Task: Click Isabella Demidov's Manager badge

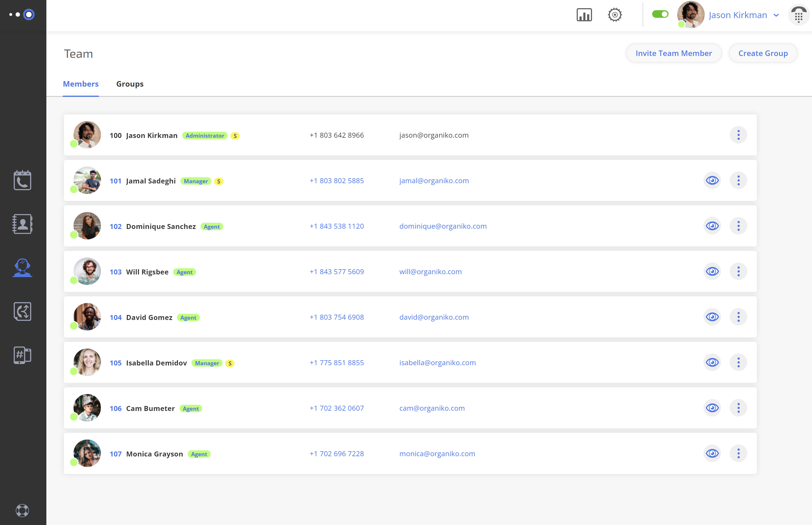Action: coord(207,363)
